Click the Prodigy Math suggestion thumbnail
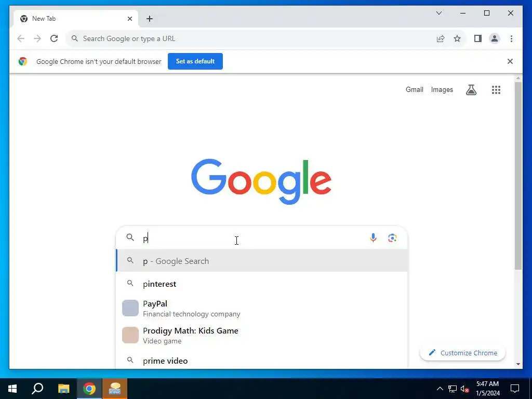 [x=130, y=335]
